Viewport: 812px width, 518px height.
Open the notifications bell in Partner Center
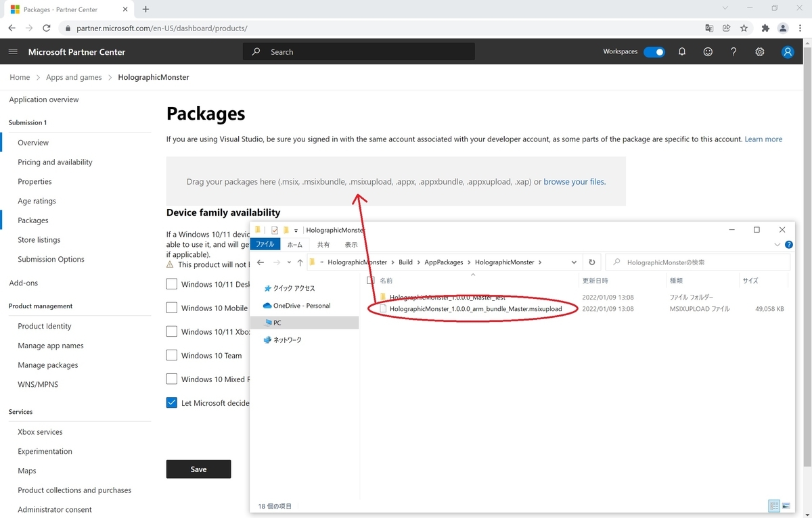point(682,52)
